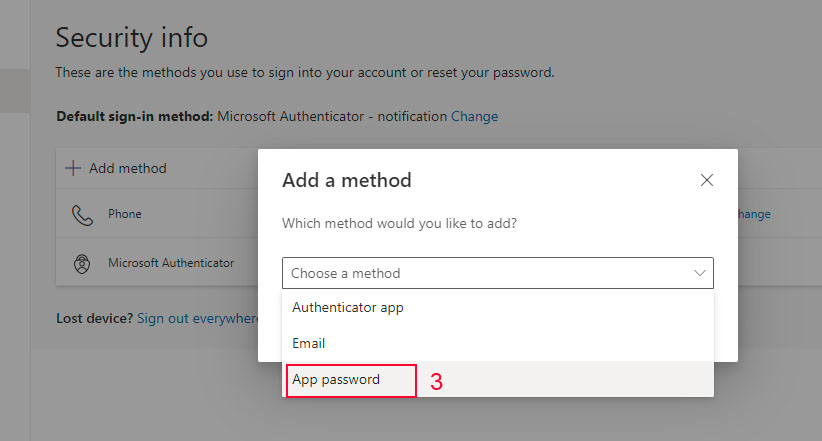Close the Add a method dialog
Screen dimensions: 822x441
(x=707, y=180)
